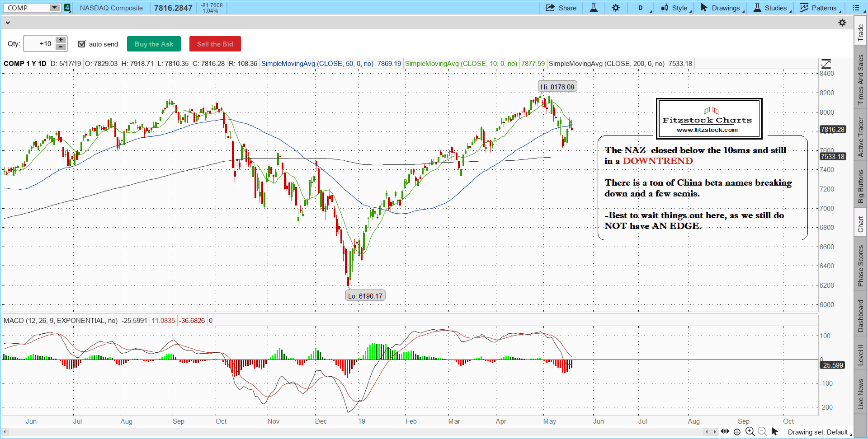The image size is (868, 439).
Task: Click the expand/compress time axis icon
Action: [725, 432]
